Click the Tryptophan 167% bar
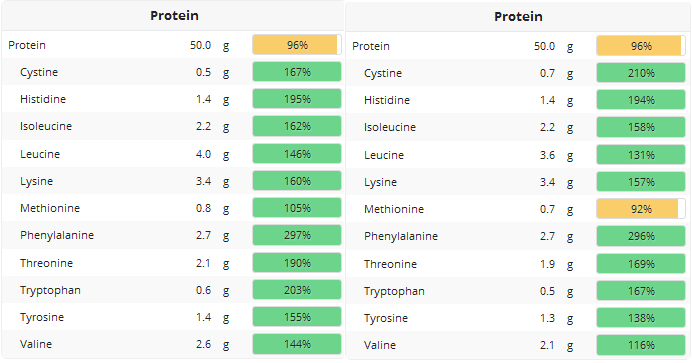This screenshot has height=363, width=692. (x=641, y=291)
